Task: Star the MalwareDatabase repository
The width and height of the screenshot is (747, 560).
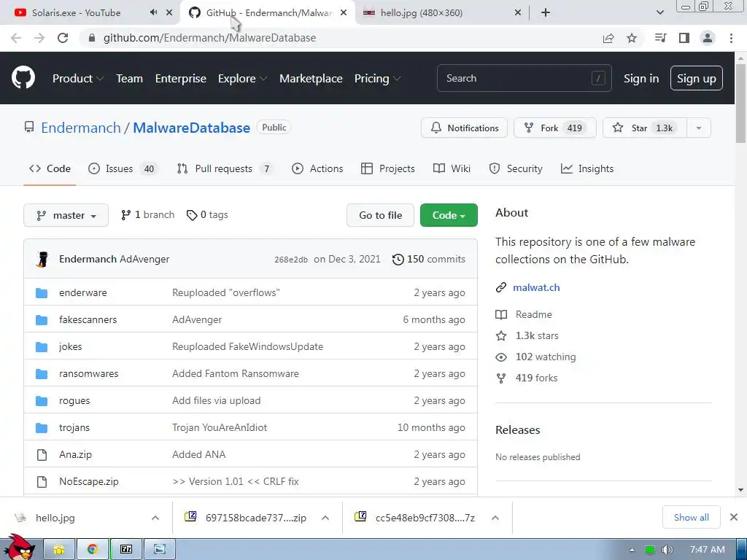Action: click(645, 128)
